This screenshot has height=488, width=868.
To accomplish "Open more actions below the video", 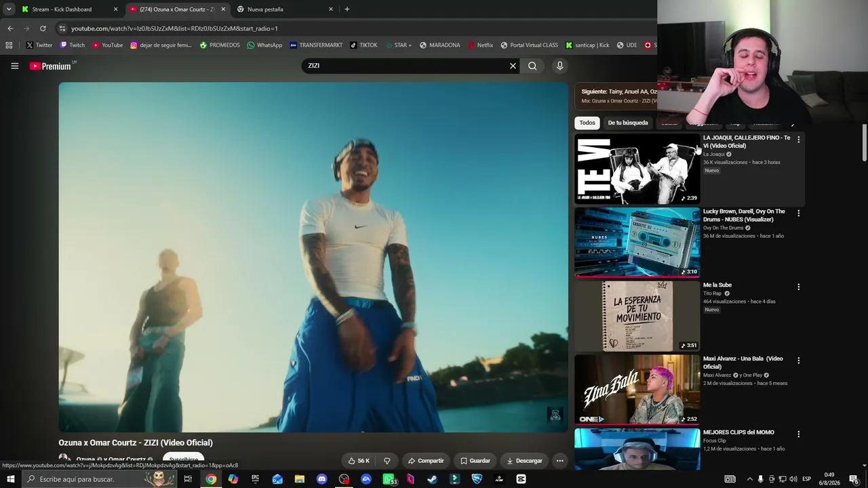I will (x=559, y=461).
